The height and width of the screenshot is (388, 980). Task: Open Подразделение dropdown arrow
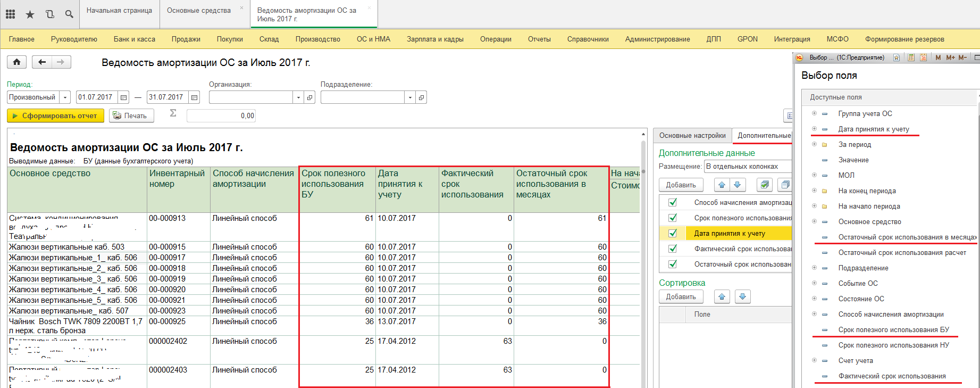(x=410, y=97)
